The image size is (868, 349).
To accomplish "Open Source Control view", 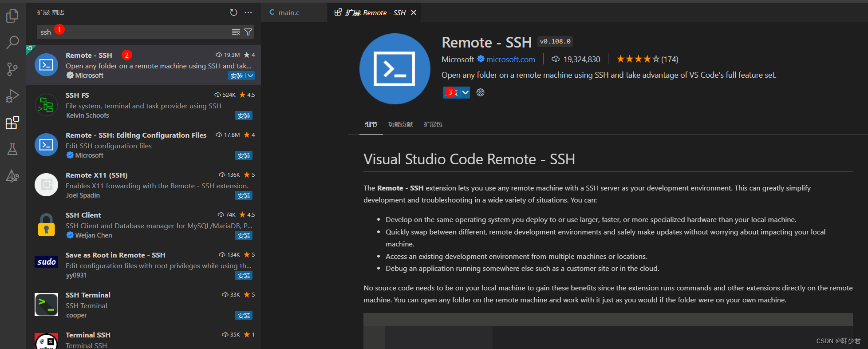I will (x=12, y=69).
